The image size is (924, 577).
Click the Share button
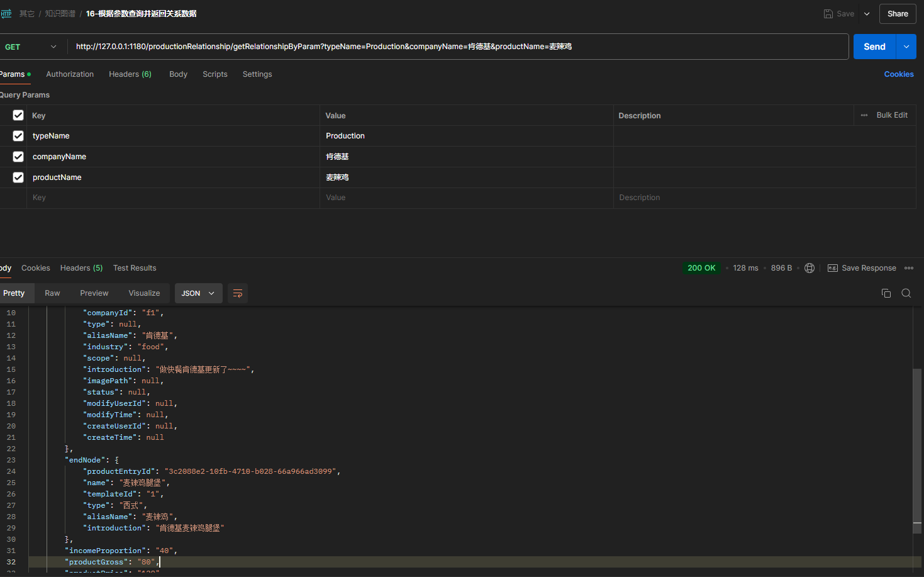coord(898,14)
